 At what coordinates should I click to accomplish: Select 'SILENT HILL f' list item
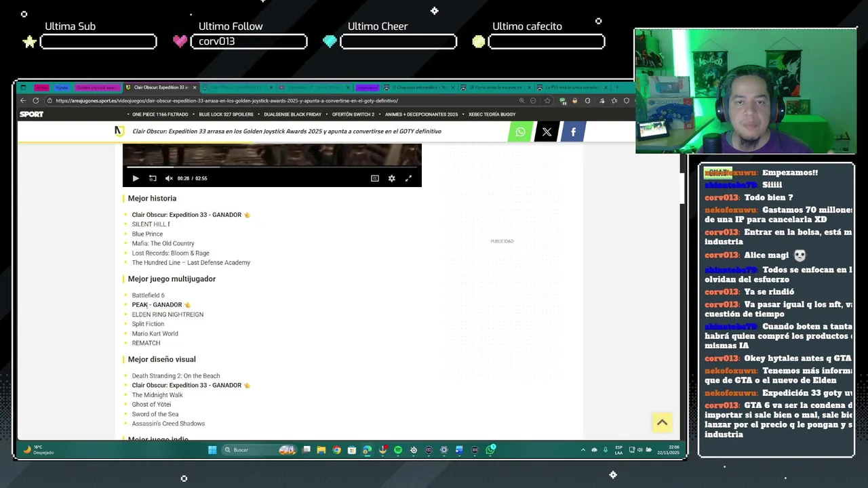point(151,224)
